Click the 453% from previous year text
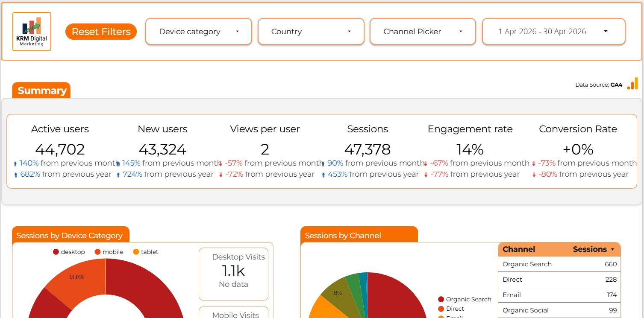The height and width of the screenshot is (318, 644). click(373, 174)
